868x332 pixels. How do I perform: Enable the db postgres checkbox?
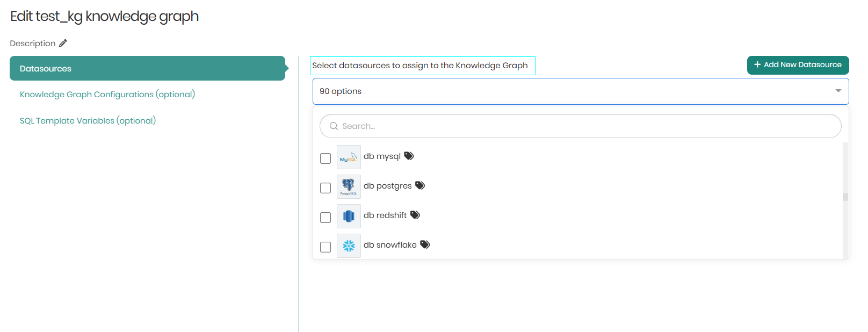(325, 188)
